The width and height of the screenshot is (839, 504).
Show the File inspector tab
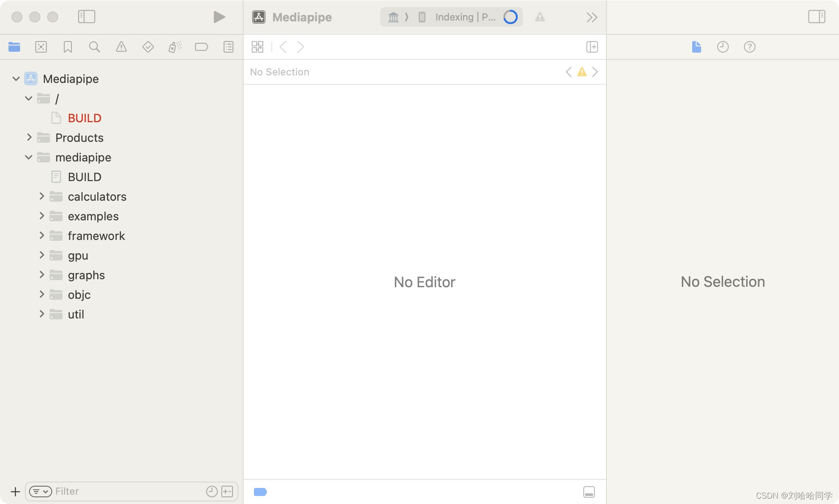point(696,47)
